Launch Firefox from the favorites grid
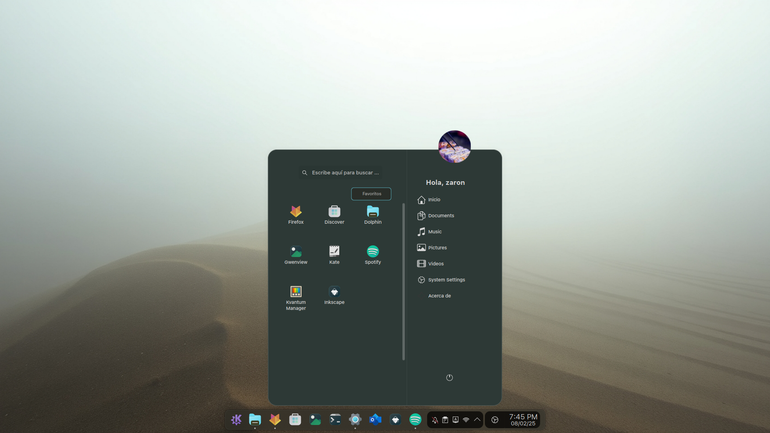The width and height of the screenshot is (770, 433). click(296, 215)
